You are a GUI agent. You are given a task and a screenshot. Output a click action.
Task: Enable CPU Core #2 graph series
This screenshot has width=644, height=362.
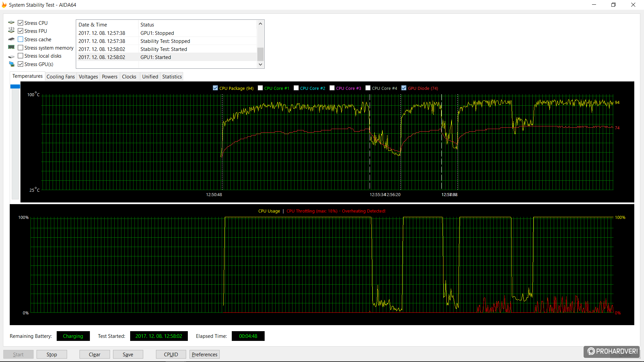point(296,88)
